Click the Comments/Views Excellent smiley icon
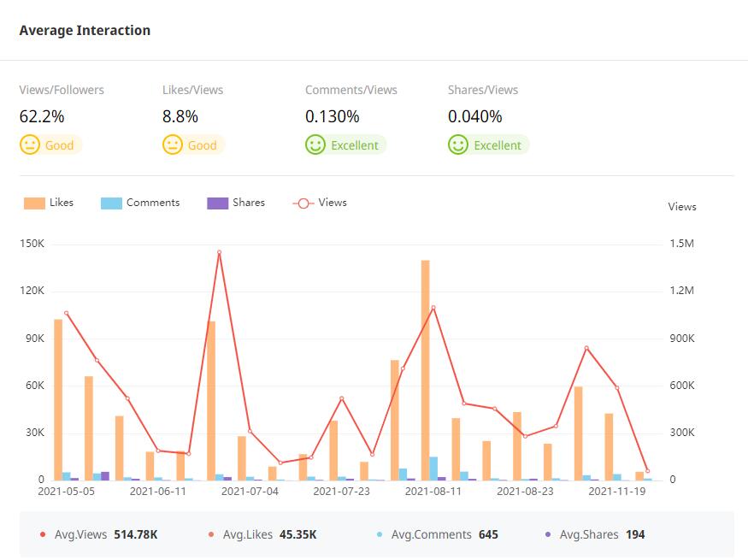Screen dimensions: 748x560 point(315,145)
